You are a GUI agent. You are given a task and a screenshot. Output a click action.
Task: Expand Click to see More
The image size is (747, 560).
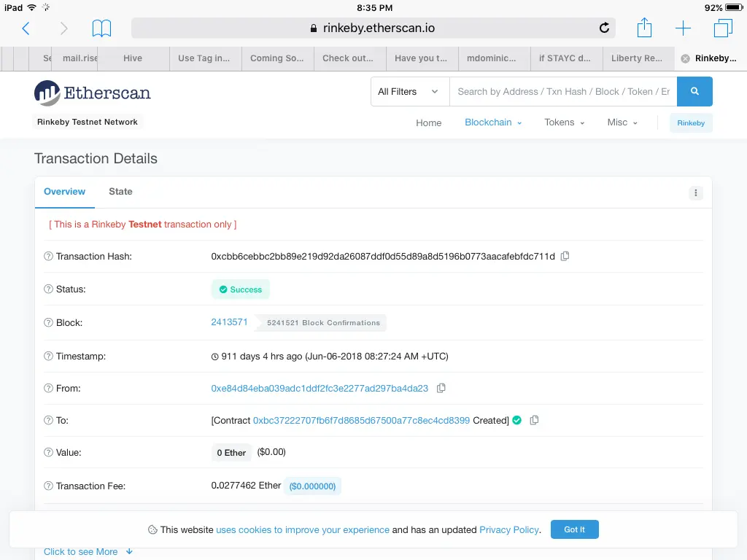88,551
